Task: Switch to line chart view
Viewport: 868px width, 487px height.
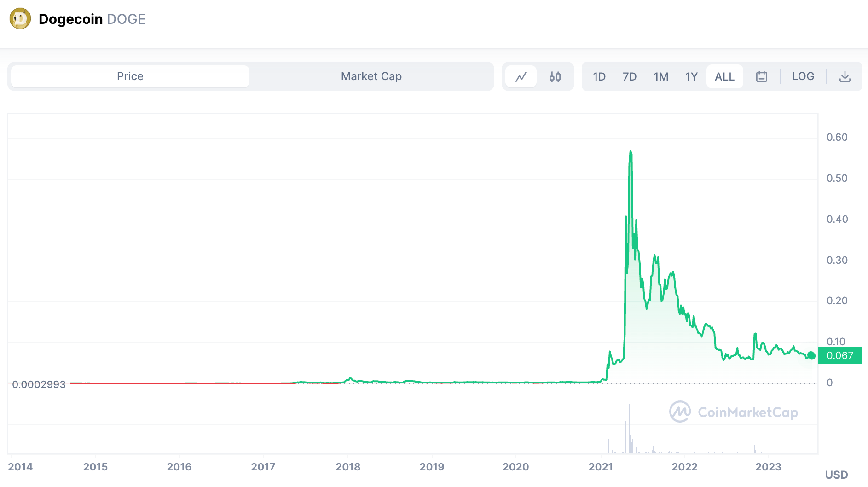Action: 521,77
